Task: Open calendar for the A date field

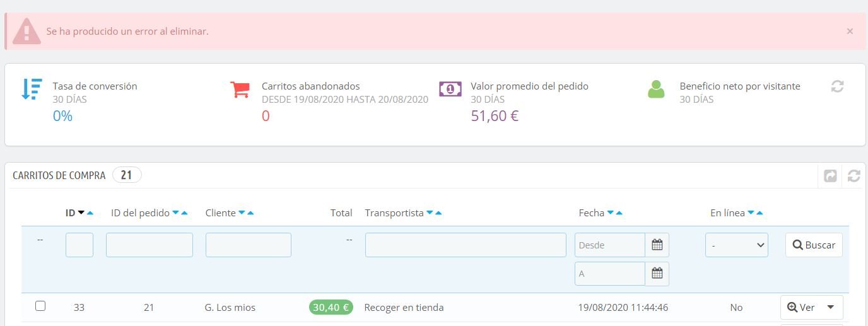Action: [657, 274]
